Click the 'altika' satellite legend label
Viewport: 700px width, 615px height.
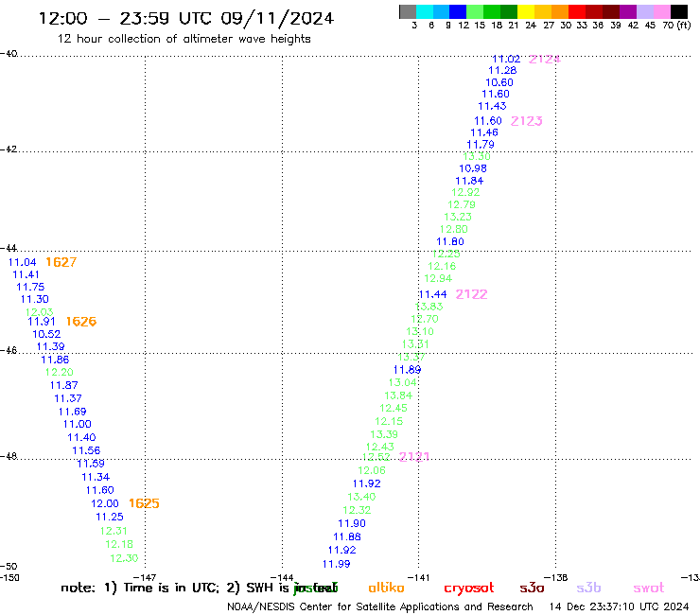(x=386, y=588)
